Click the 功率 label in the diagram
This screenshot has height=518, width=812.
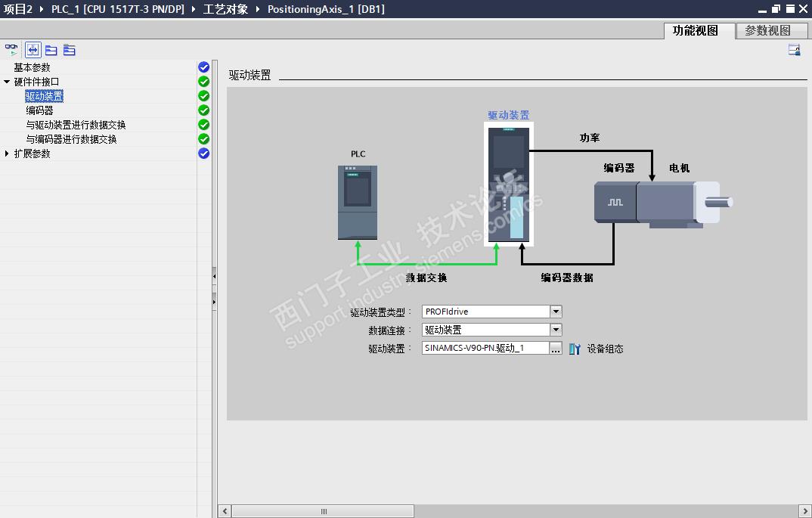589,138
